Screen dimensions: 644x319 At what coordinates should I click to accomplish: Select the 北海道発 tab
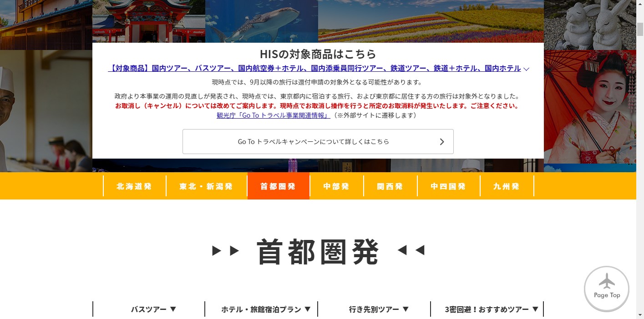[134, 186]
